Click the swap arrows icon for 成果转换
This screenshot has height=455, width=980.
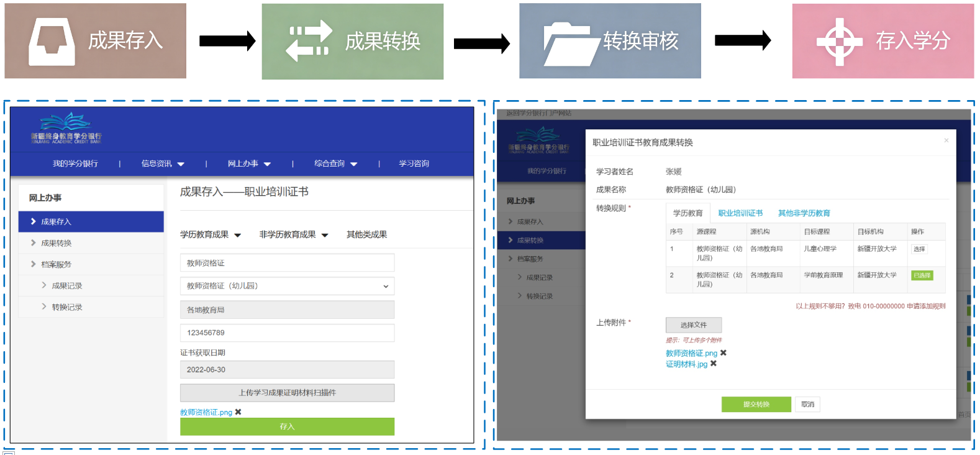point(308,41)
